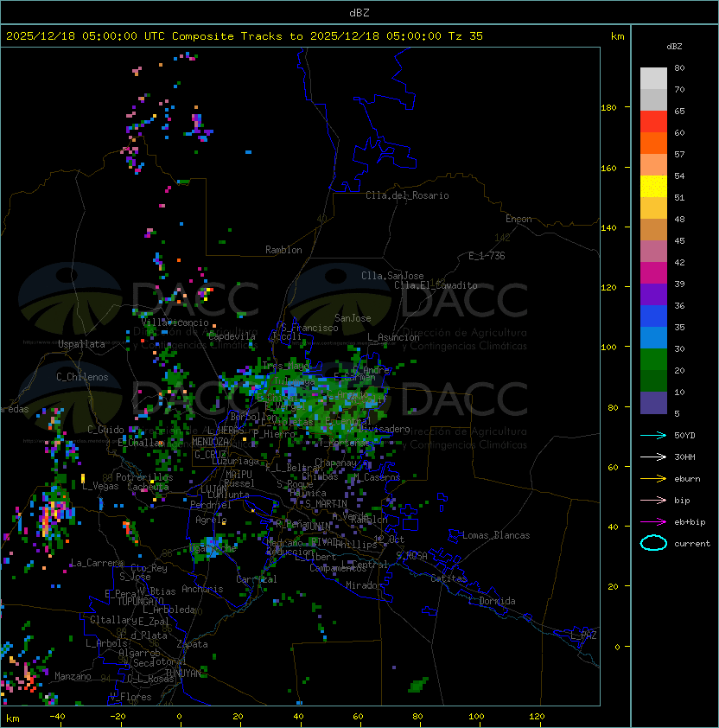719x728 pixels.
Task: Click the 'L_Dormida' map label
Action: 492,601
